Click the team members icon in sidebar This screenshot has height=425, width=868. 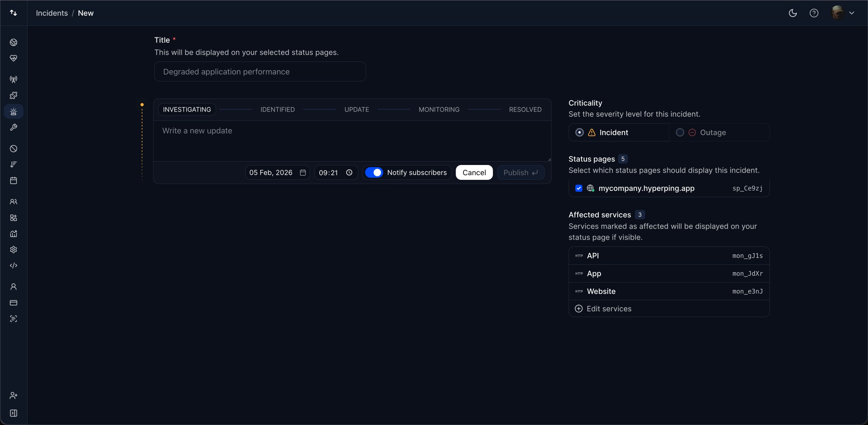(14, 202)
